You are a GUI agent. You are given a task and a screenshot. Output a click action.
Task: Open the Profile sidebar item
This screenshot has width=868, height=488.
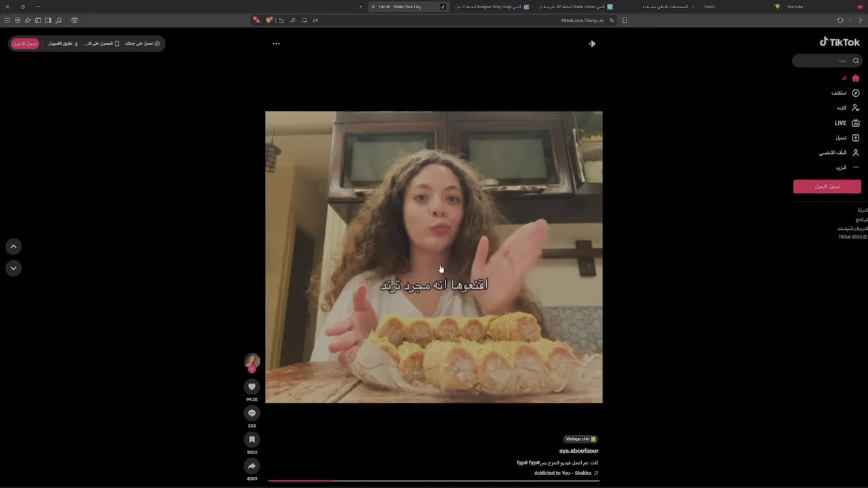[840, 152]
